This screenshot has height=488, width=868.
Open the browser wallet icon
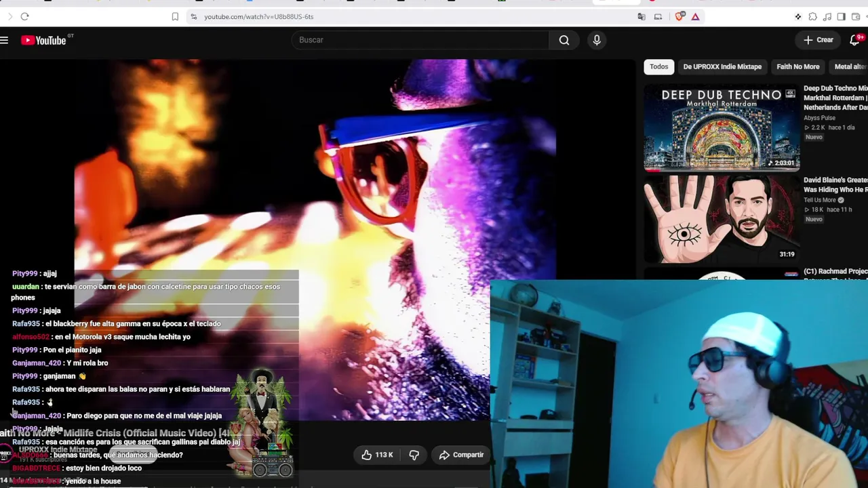[x=856, y=16]
